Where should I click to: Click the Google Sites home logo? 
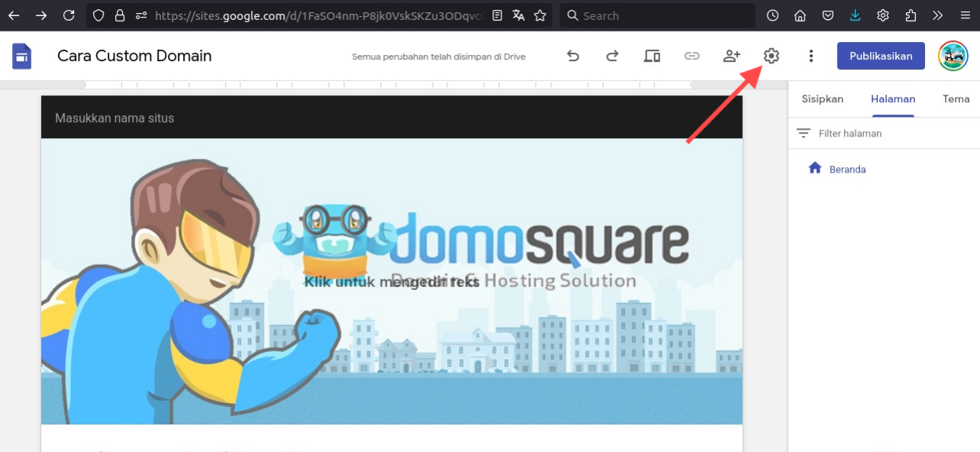[x=22, y=56]
